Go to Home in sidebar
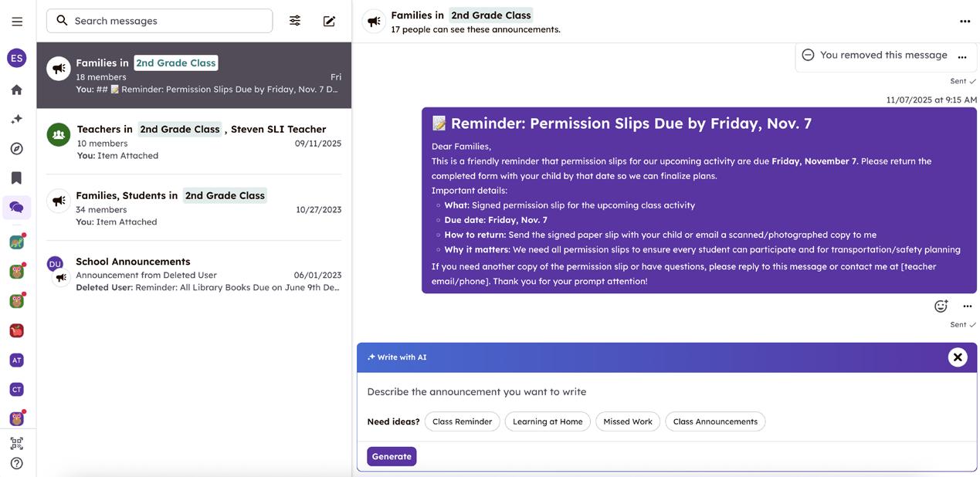This screenshot has width=980, height=477. pyautogui.click(x=17, y=90)
